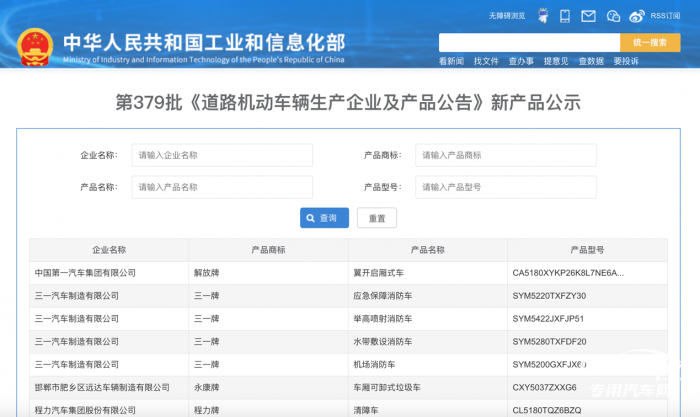Viewport: 700px width, 417px height.
Task: Click the blue 查询 search button
Action: 325,218
